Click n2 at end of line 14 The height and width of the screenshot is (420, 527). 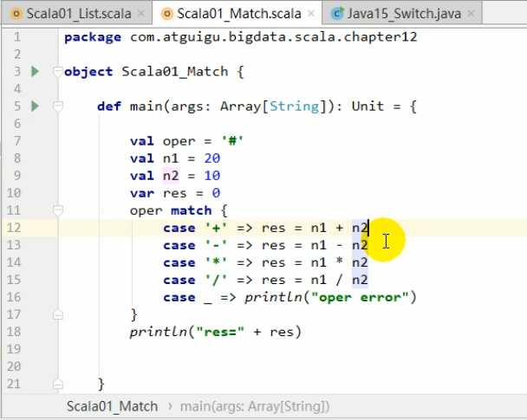(360, 262)
